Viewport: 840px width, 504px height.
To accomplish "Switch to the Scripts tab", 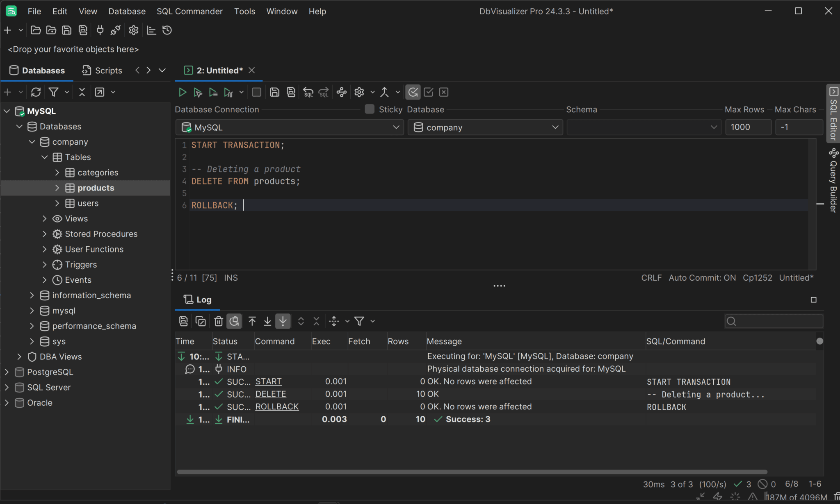I will click(x=102, y=70).
